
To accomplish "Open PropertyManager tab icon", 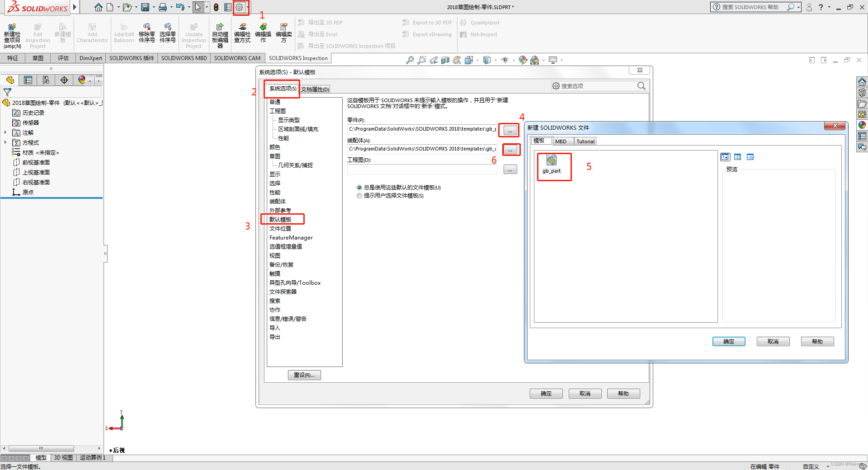I will point(28,80).
